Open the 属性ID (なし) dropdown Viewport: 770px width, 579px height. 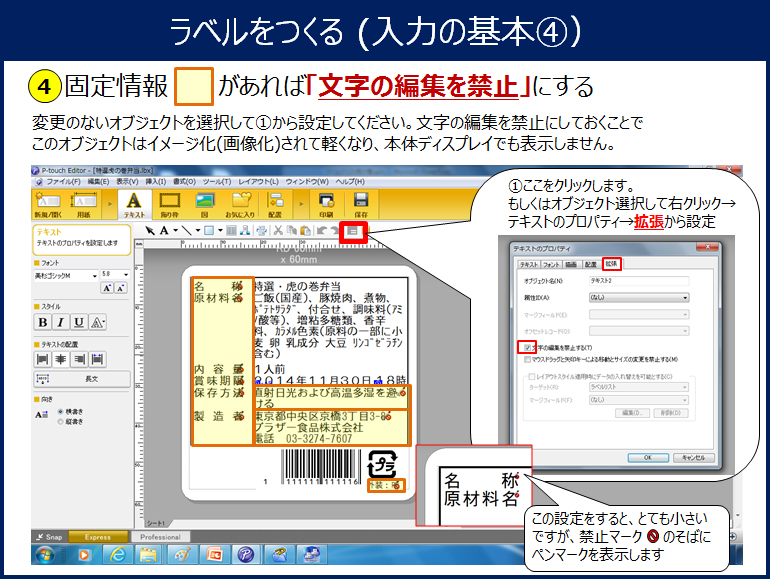point(639,298)
